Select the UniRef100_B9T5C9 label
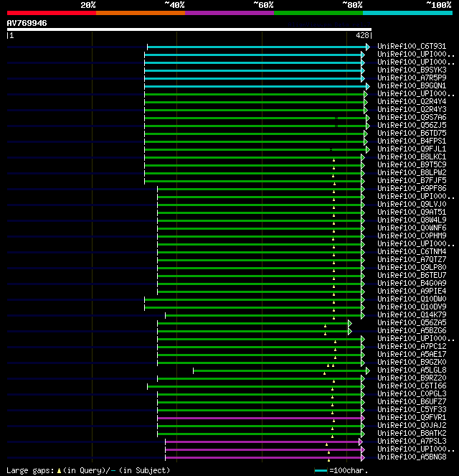The width and height of the screenshot is (459, 476). 412,164
